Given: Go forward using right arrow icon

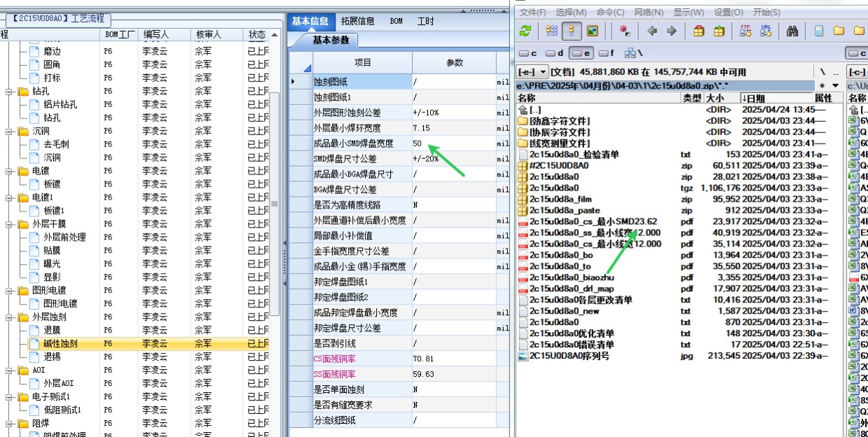Looking at the screenshot, I should coord(671,31).
